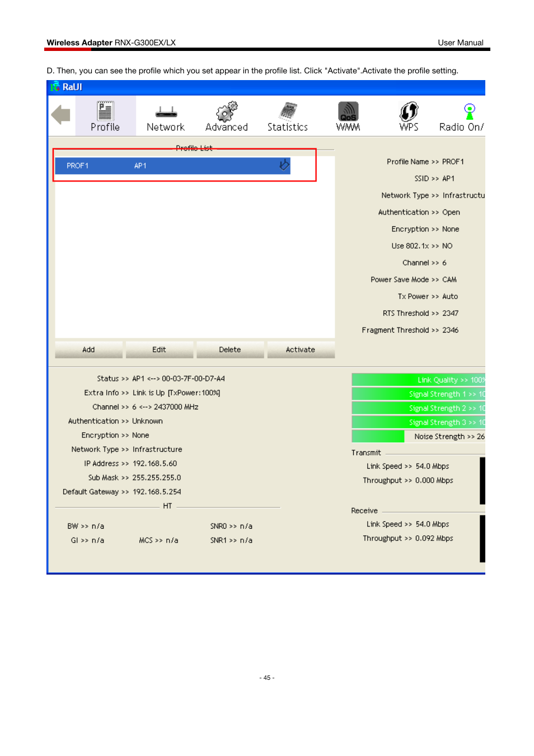
Task: Click the RTS Threshold 2347 value
Action: click(x=451, y=313)
